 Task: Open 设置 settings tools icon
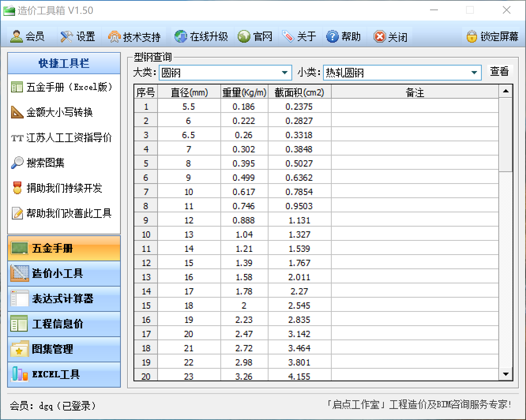[67, 37]
